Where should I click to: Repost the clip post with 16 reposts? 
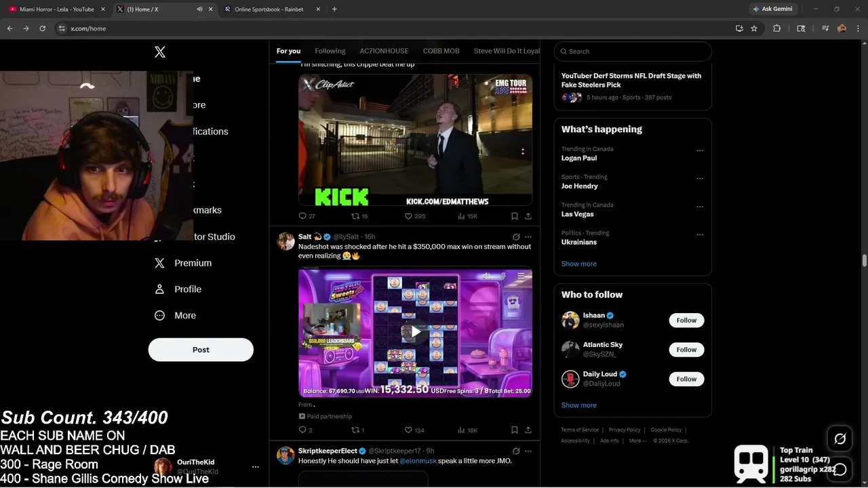(x=359, y=216)
